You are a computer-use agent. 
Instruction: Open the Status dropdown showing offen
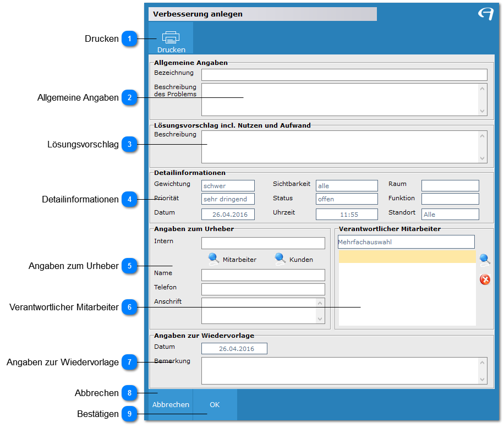[x=347, y=199]
